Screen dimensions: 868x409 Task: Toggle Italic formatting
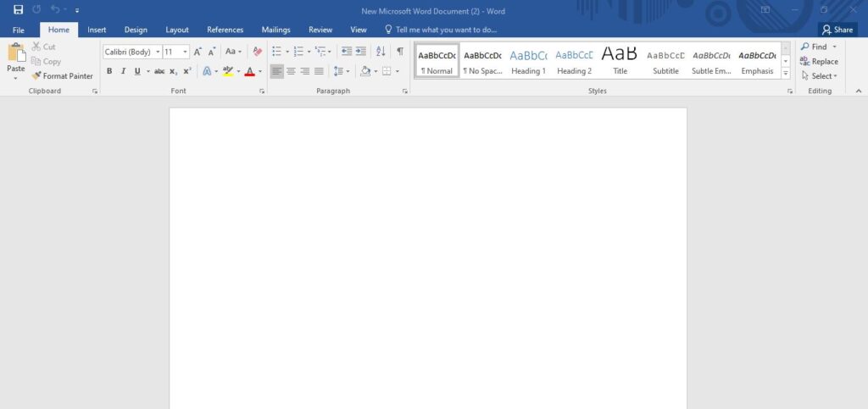(x=123, y=71)
